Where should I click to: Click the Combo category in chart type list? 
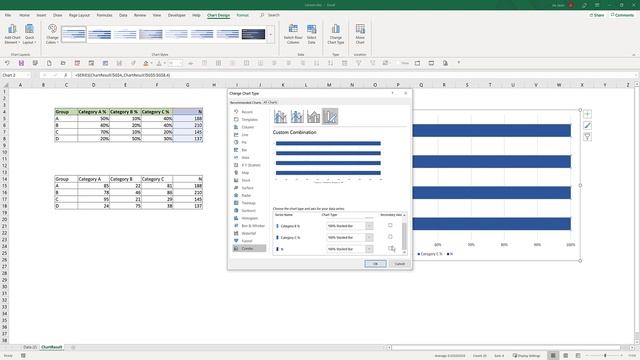[249, 248]
